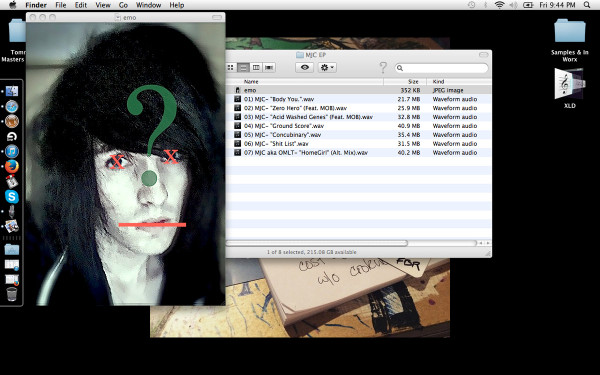The image size is (600, 375).
Task: Sort files by the Size column header
Action: point(405,82)
